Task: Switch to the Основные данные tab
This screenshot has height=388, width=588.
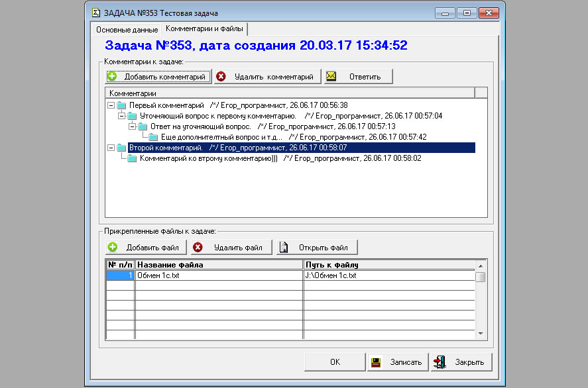Action: point(127,30)
